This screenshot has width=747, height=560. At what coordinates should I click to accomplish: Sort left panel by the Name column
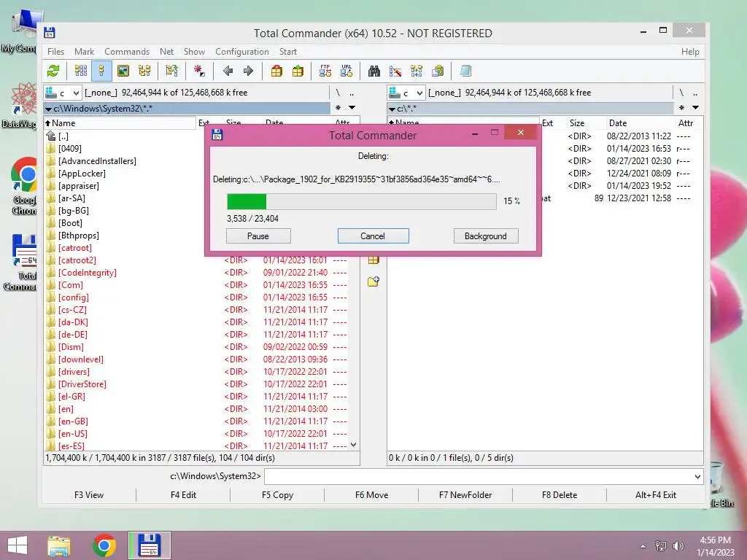[120, 123]
